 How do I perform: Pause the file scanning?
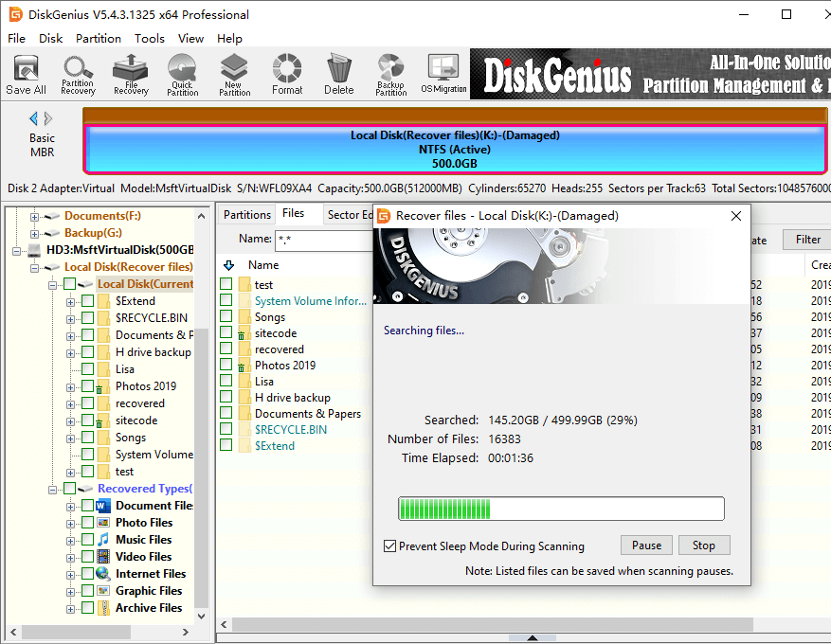(x=646, y=546)
